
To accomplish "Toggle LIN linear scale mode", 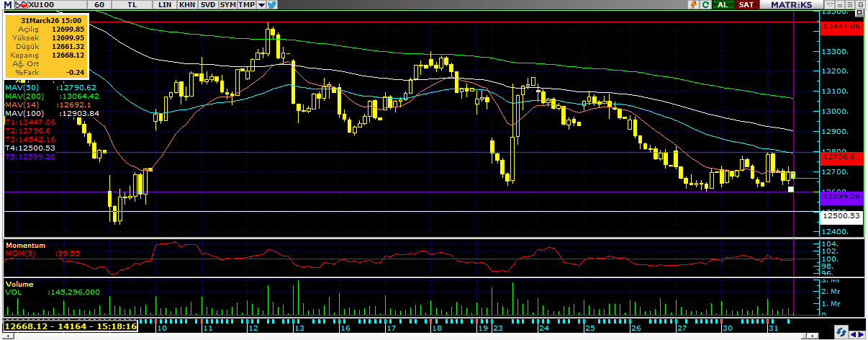I will [x=165, y=4].
